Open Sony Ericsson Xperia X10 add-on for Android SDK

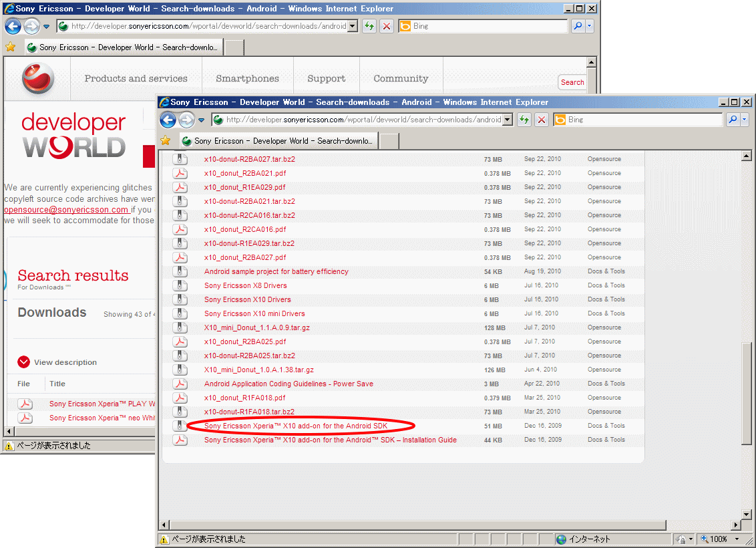pos(296,426)
